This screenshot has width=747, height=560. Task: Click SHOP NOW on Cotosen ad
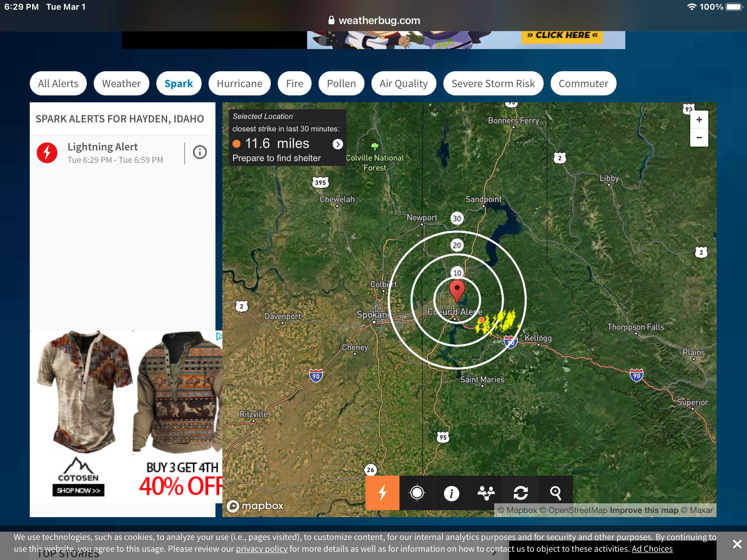[78, 490]
